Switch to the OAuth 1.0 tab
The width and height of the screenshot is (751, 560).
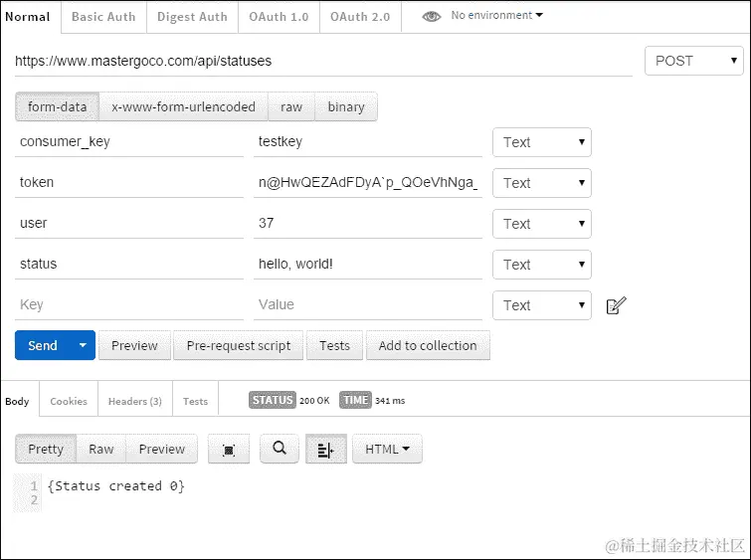(x=279, y=17)
